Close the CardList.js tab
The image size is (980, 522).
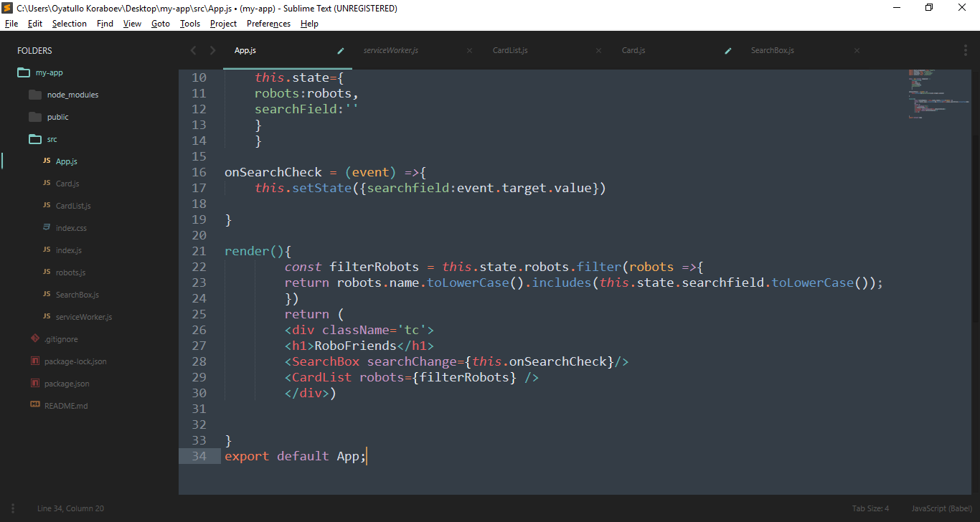[x=599, y=50]
